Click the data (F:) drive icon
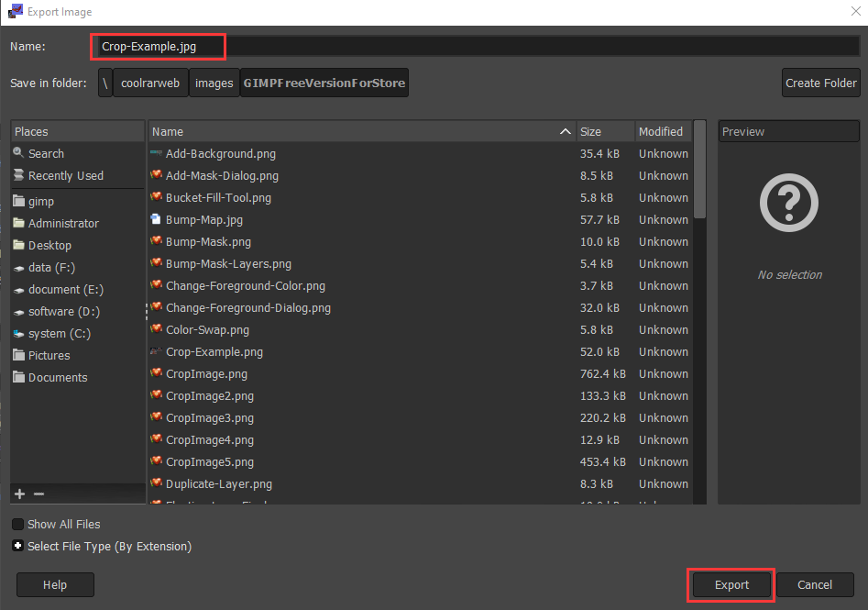 (18, 267)
